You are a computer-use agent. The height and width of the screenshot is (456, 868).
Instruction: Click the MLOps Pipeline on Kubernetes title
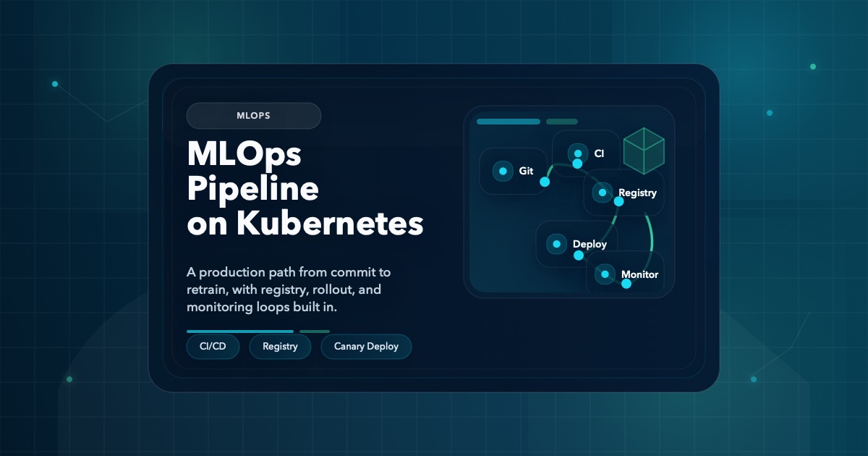305,188
